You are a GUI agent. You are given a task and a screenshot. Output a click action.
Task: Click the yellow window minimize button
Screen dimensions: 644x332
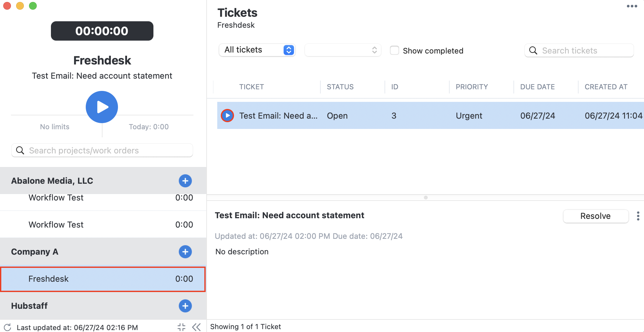(20, 6)
